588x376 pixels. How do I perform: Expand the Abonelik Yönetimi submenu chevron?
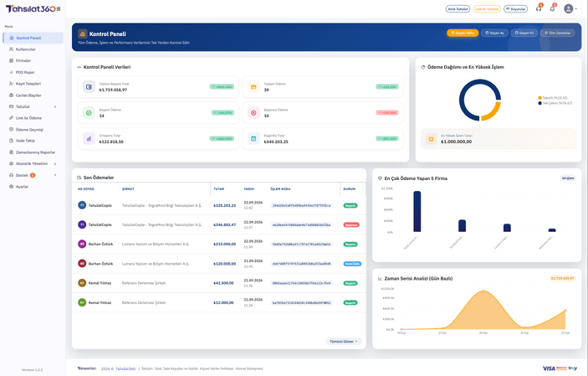[x=55, y=164]
